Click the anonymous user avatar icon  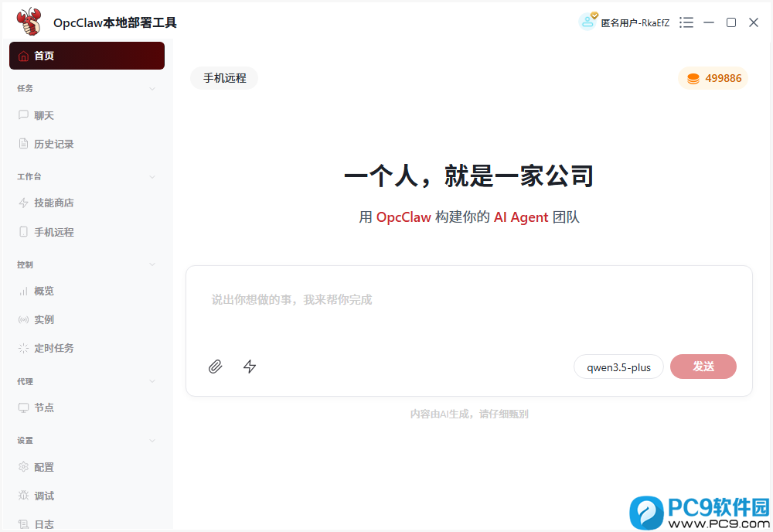tap(587, 22)
